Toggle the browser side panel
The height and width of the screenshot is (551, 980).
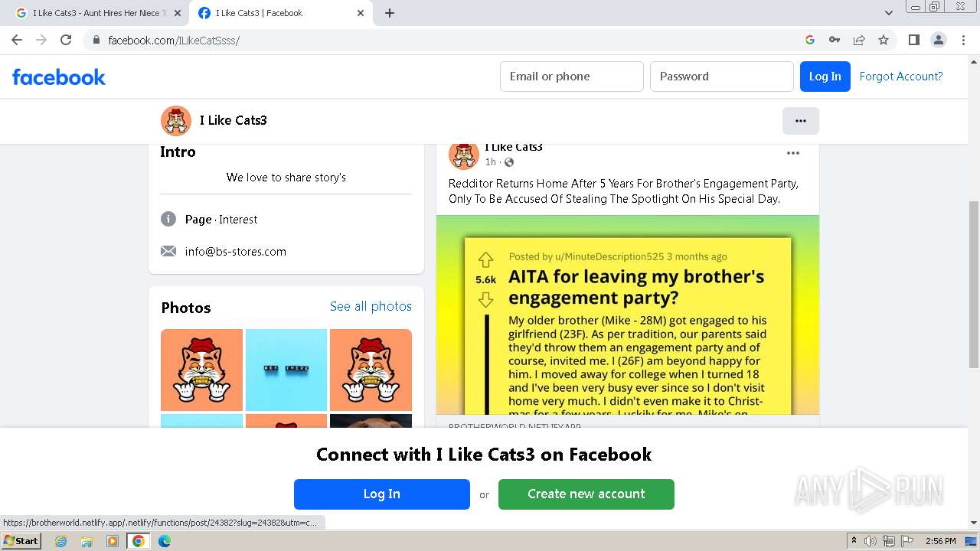coord(913,40)
